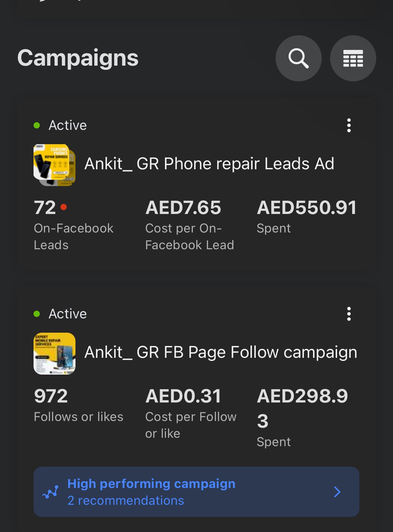Screen dimensions: 393x532
Task: Tap the trend graph icon in recommendations banner
Action: (x=51, y=492)
